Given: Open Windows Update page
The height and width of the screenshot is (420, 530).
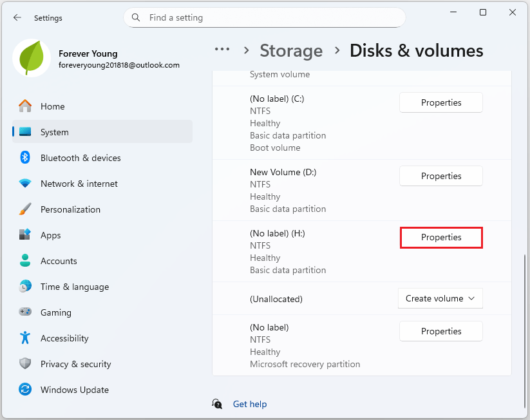Looking at the screenshot, I should (x=74, y=390).
